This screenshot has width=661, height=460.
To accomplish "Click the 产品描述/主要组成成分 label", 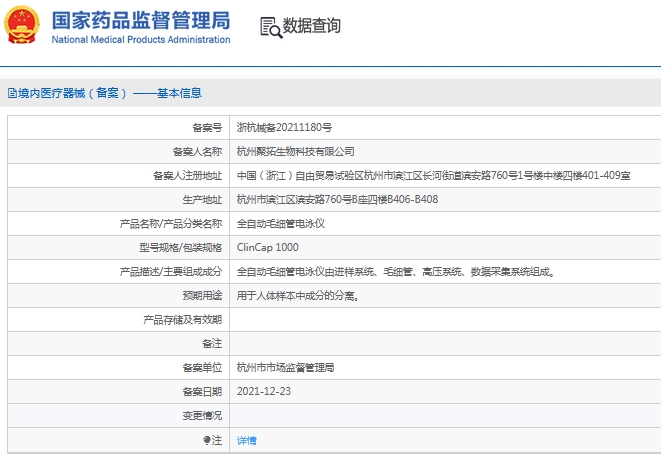I will pyautogui.click(x=171, y=272).
